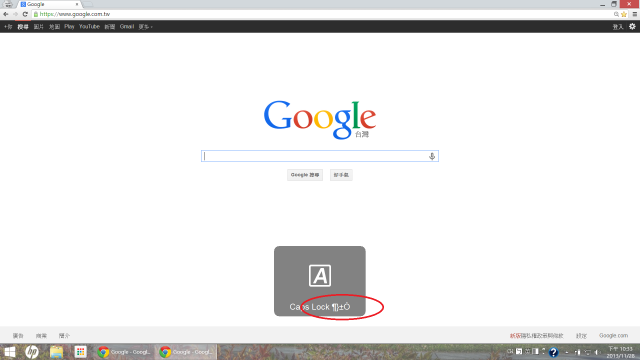Click the address bar URL field
The image size is (640, 360).
click(322, 14)
